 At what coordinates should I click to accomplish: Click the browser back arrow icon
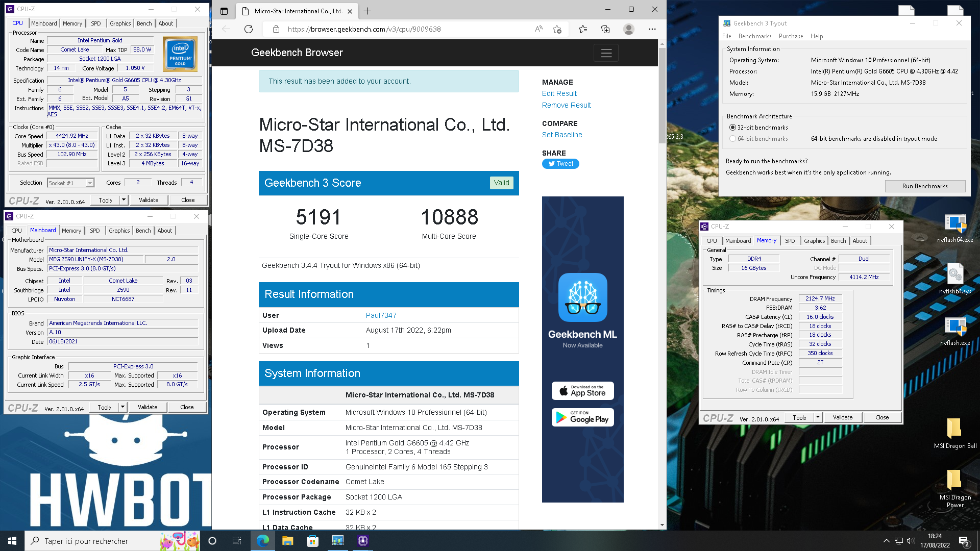coord(226,29)
